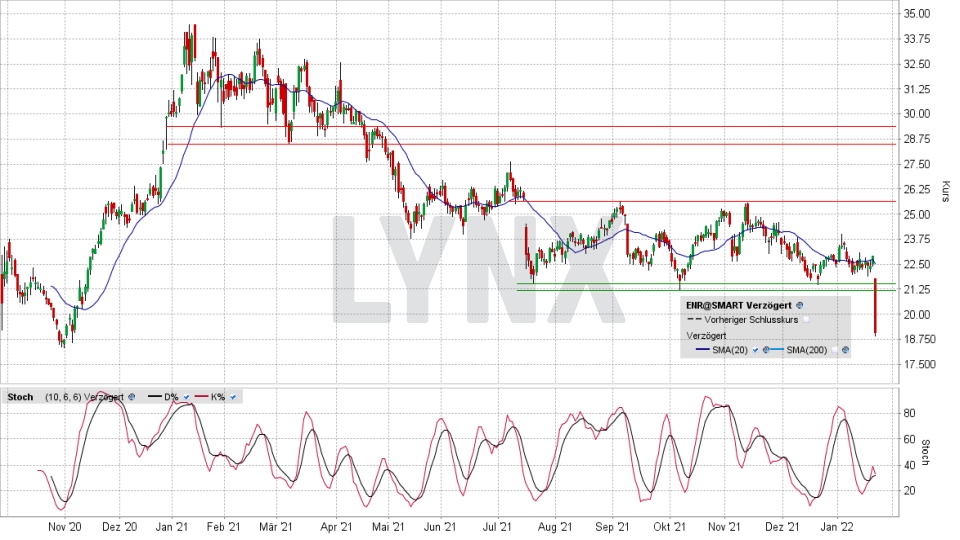Click the settings icon beside SMA(200)

coord(845,350)
